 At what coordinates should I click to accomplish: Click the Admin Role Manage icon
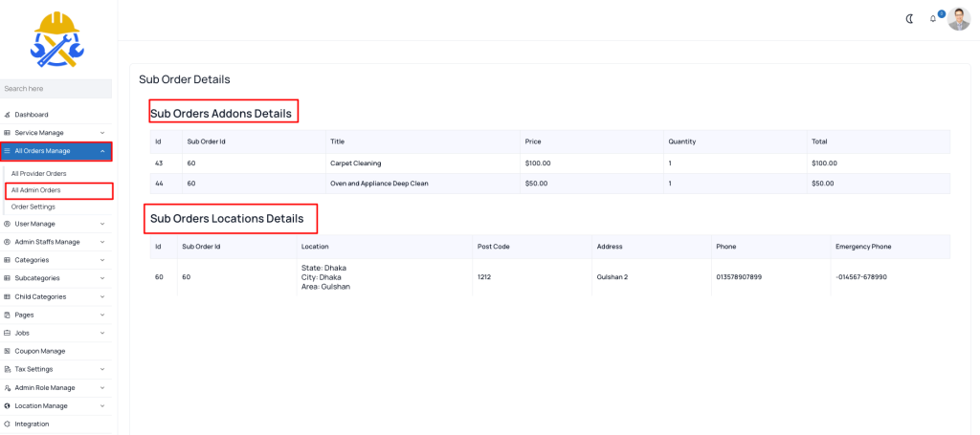point(7,387)
